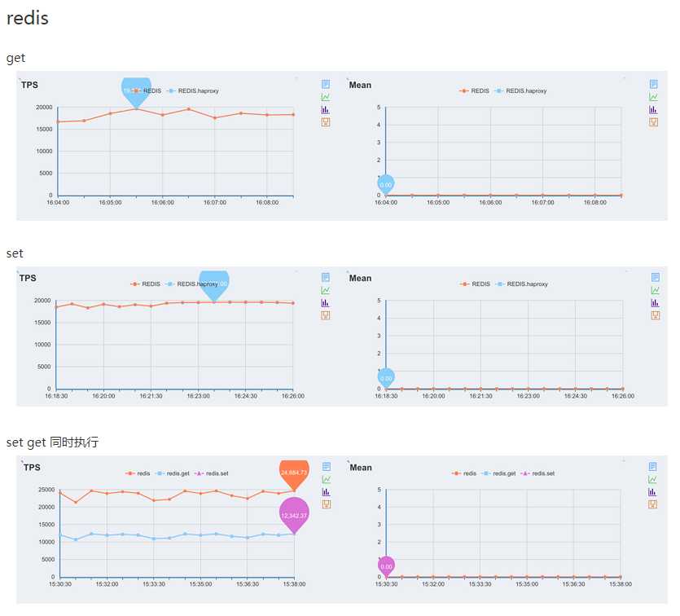
Task: Switch 同时执行 TPS chart to bar view
Action: (327, 492)
